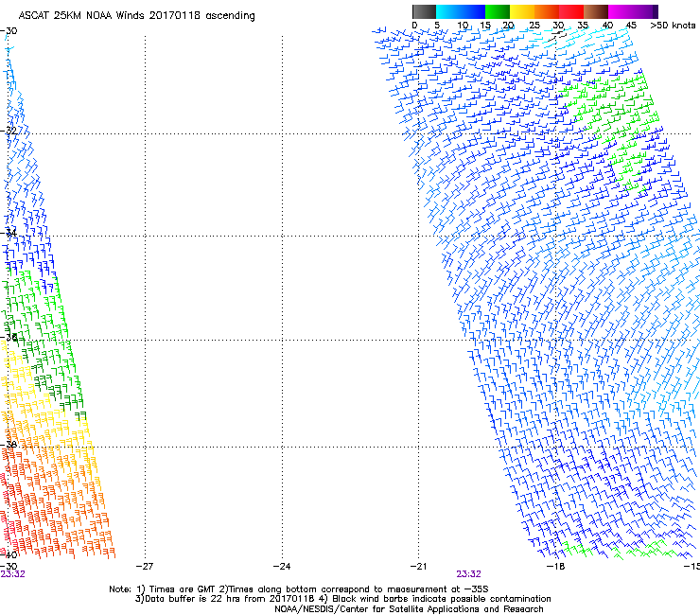The image size is (700, 615).
Task: Pick the cyan segment of the wind-speed color bar
Action: [x=448, y=11]
